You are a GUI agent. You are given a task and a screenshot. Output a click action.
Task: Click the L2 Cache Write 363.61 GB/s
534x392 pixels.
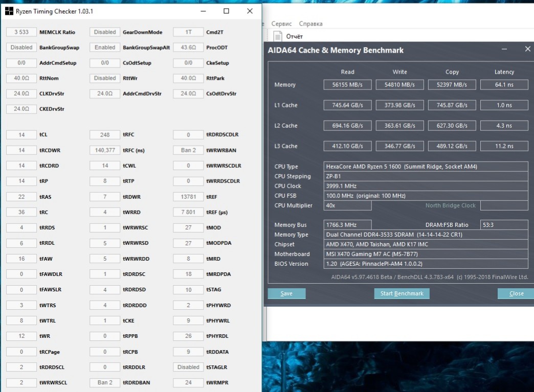[x=400, y=126]
